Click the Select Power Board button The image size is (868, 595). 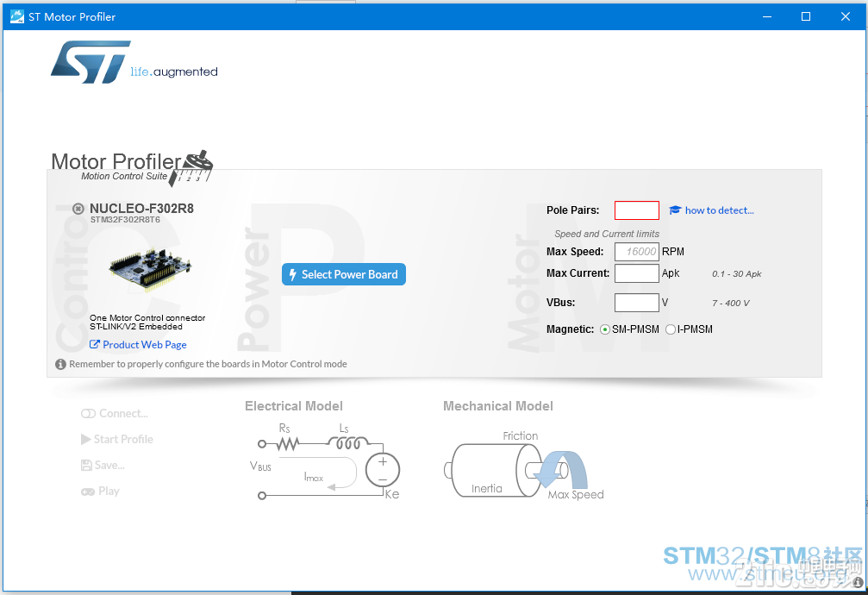(344, 274)
